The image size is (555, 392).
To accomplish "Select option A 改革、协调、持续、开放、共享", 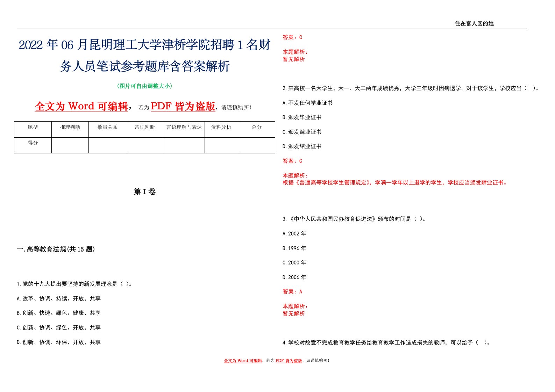I will (x=59, y=299).
